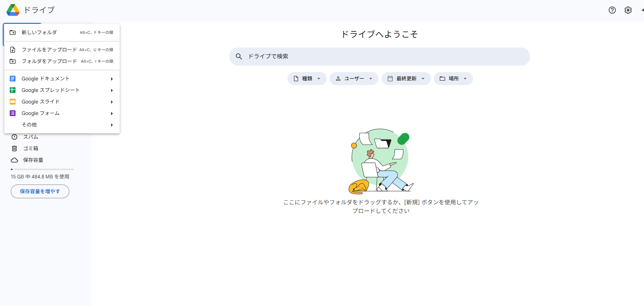
Task: Click the file upload icon
Action: (13, 50)
